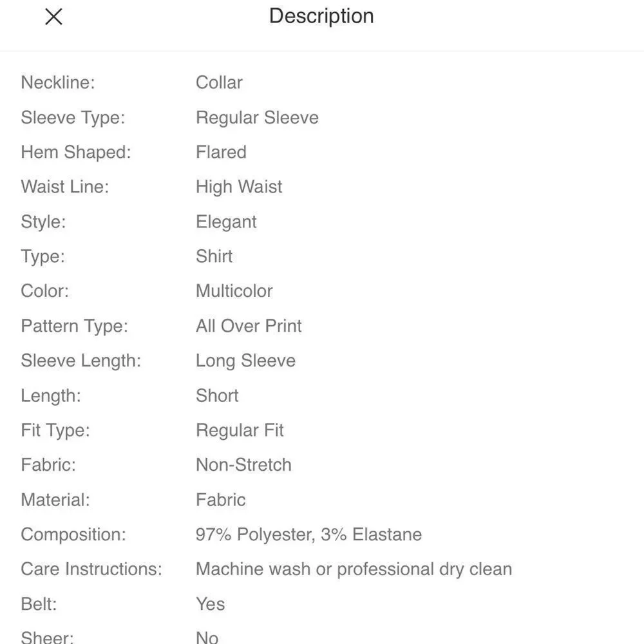Screen dimensions: 644x644
Task: Select the Regular Sleeve value
Action: [257, 117]
